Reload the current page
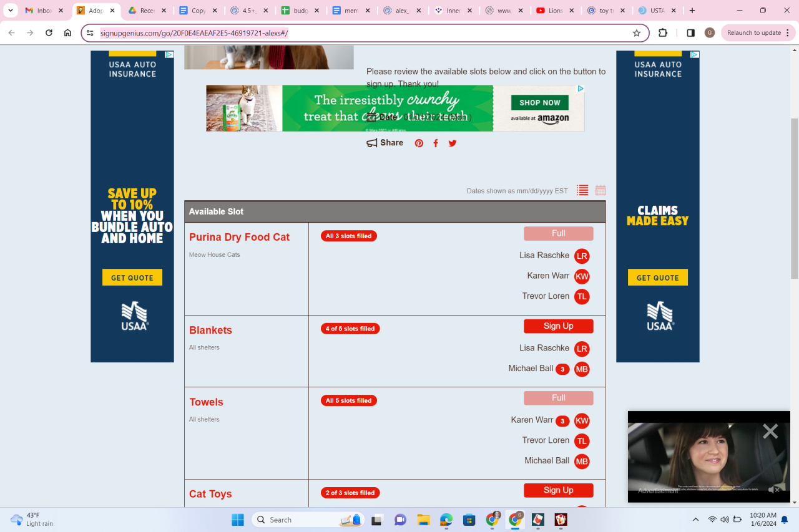799x532 pixels. [49, 33]
